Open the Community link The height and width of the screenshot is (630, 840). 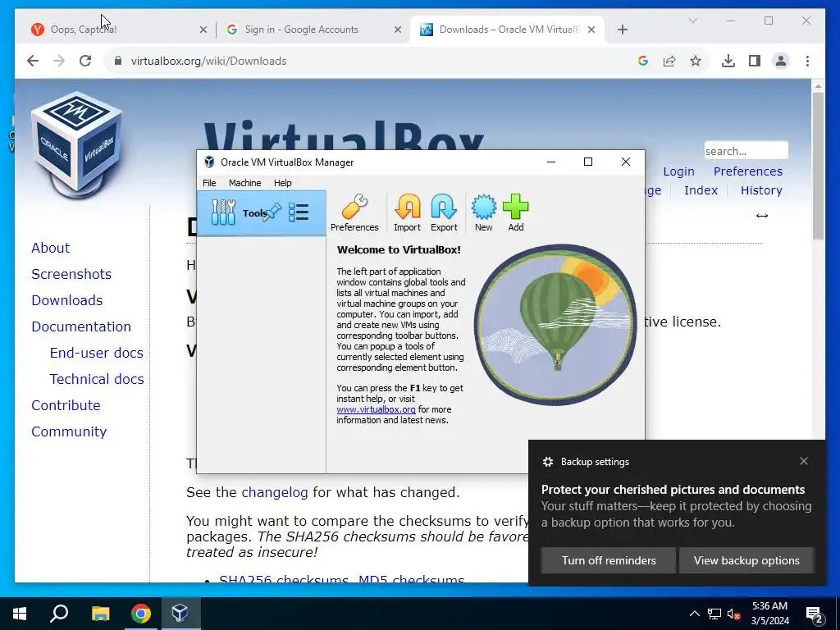tap(69, 431)
